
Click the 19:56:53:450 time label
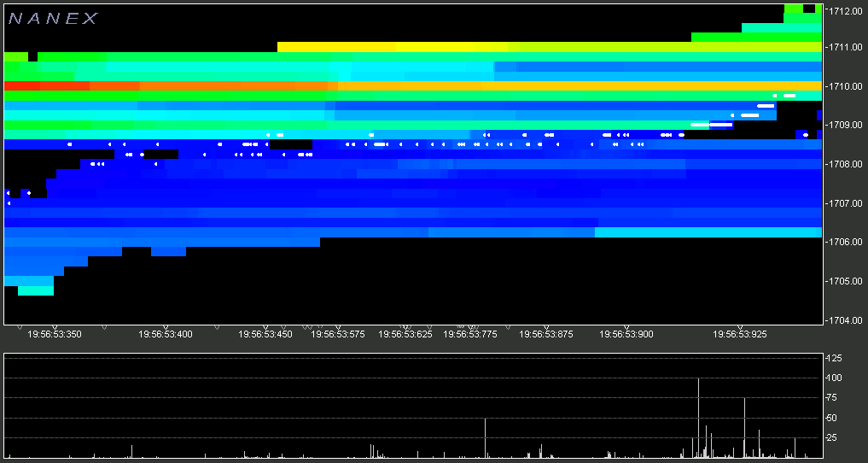265,335
